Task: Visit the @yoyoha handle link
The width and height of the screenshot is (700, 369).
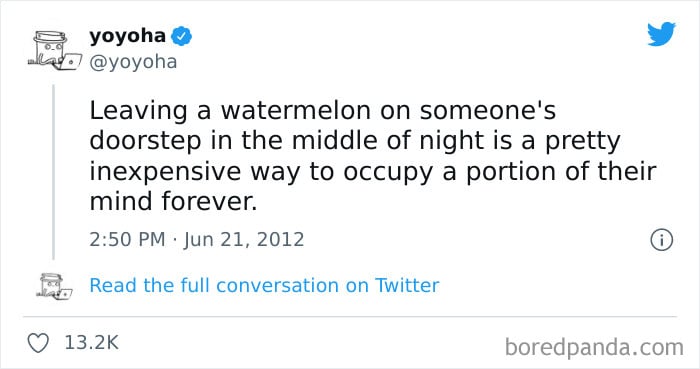Action: [x=133, y=62]
